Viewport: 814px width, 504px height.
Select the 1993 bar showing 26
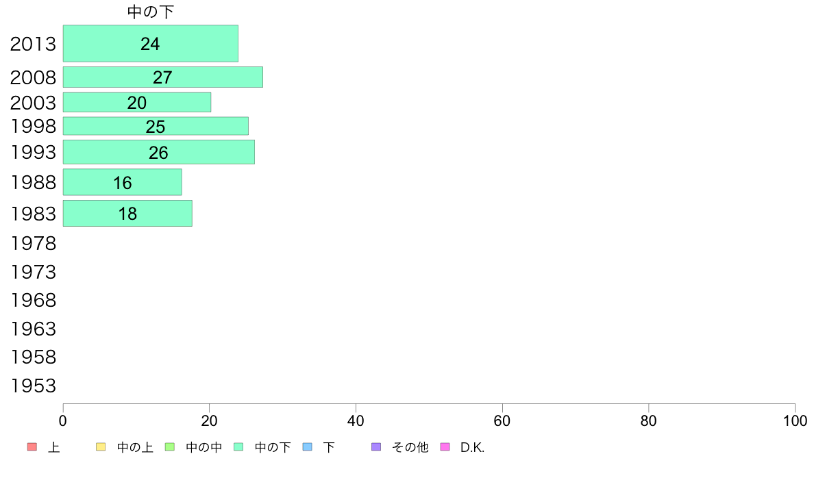[x=159, y=152]
